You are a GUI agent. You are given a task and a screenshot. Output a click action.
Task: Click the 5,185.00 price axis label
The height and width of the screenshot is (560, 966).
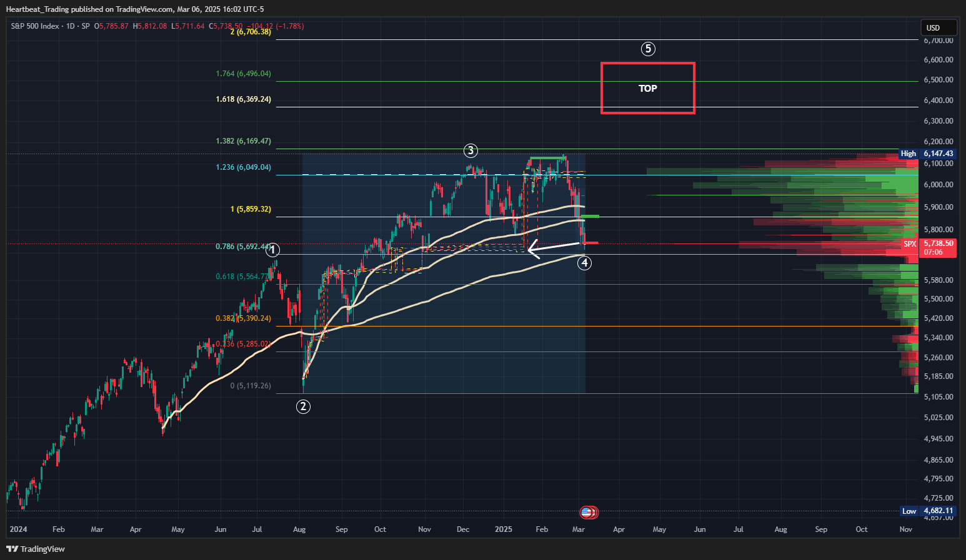[x=939, y=376]
